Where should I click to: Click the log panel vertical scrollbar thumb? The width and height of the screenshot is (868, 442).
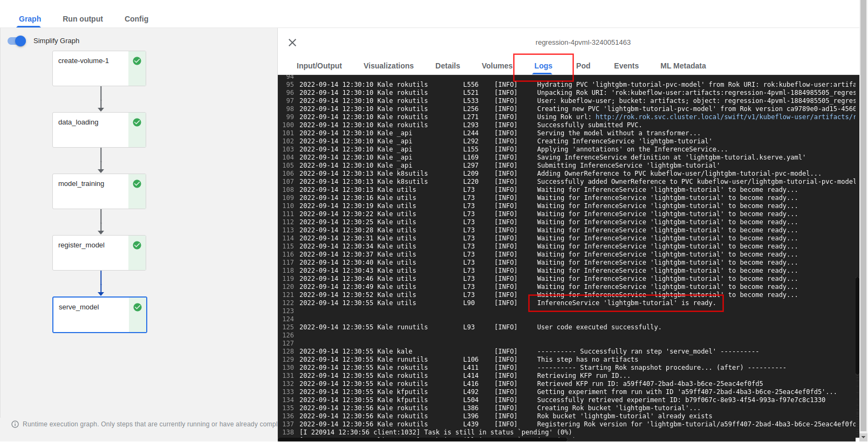pyautogui.click(x=857, y=326)
